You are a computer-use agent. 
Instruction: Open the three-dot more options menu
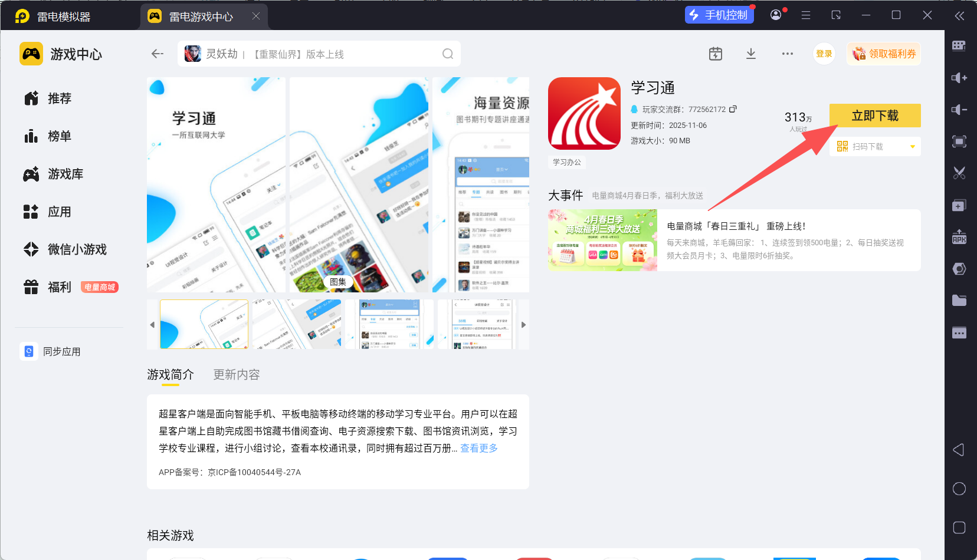pos(788,54)
